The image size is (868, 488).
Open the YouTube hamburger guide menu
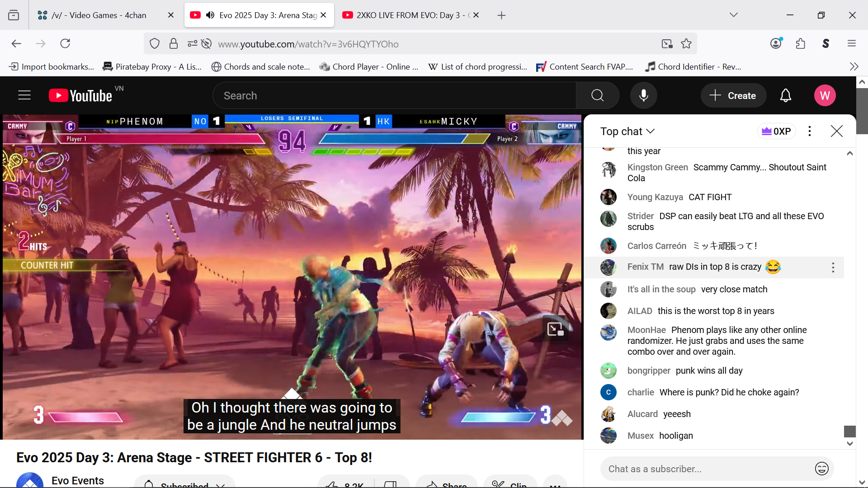point(24,95)
